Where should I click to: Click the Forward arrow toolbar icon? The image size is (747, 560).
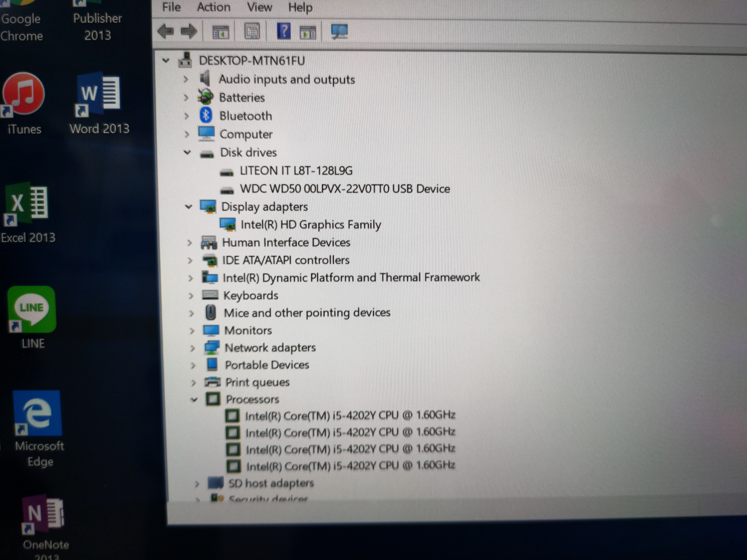[188, 31]
